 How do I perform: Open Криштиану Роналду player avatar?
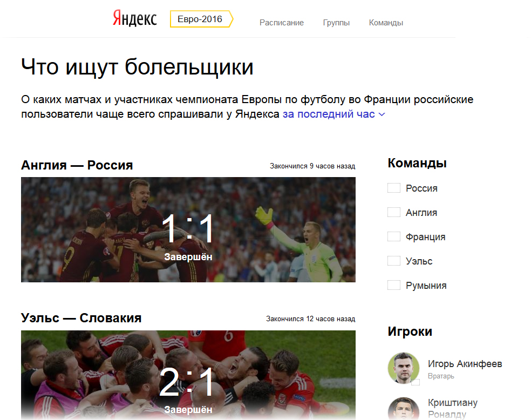403,409
